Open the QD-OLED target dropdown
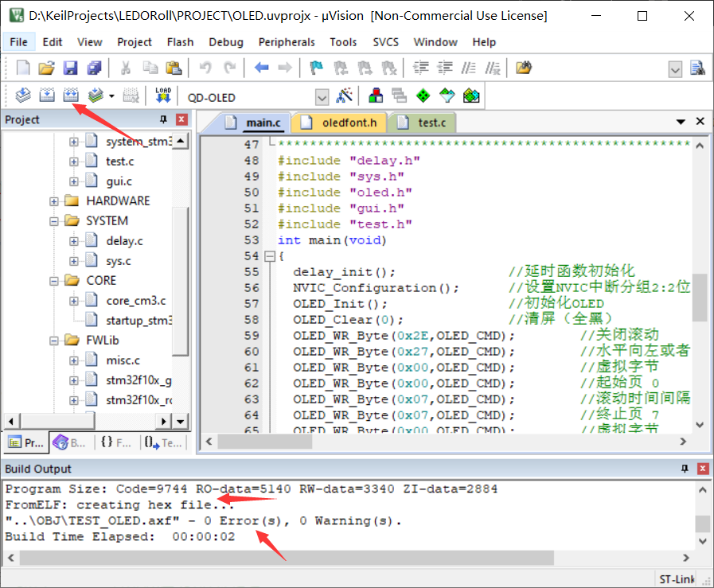Viewport: 714px width, 588px height. pyautogui.click(x=322, y=97)
